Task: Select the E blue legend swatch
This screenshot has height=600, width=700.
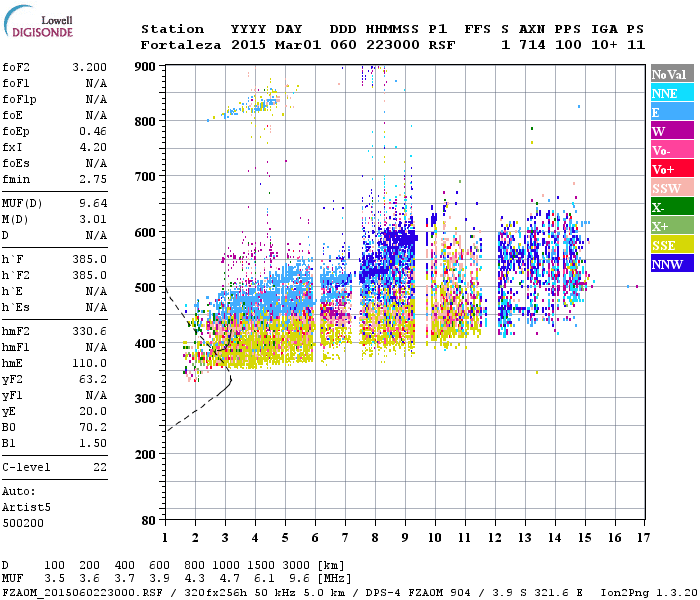Action: (x=672, y=112)
